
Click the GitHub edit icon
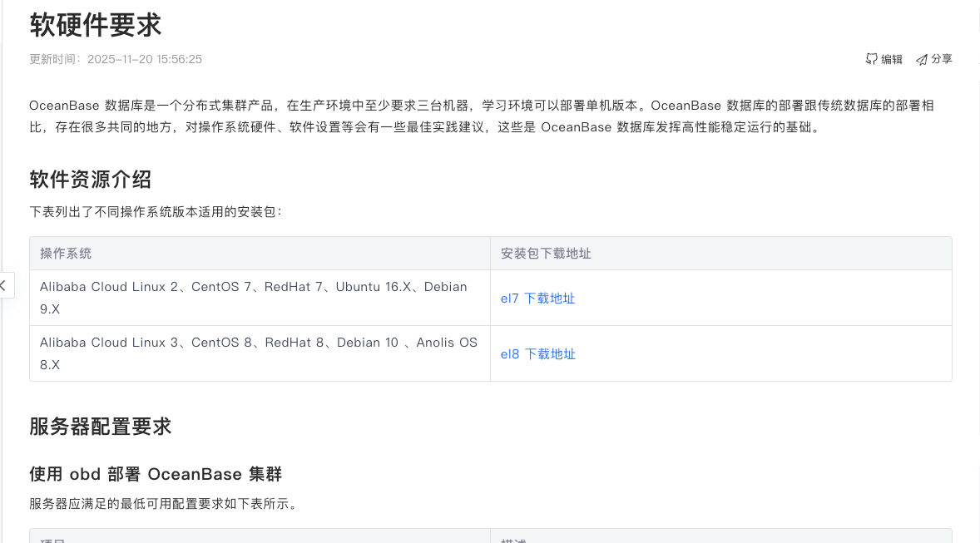coord(872,59)
